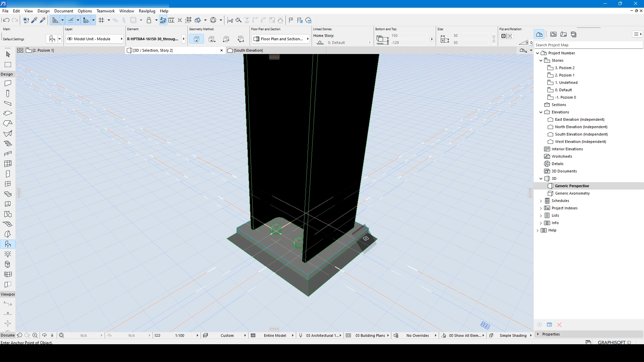The height and width of the screenshot is (362, 644).
Task: Toggle the Mirror Y flip checkbox
Action: [x=510, y=36]
